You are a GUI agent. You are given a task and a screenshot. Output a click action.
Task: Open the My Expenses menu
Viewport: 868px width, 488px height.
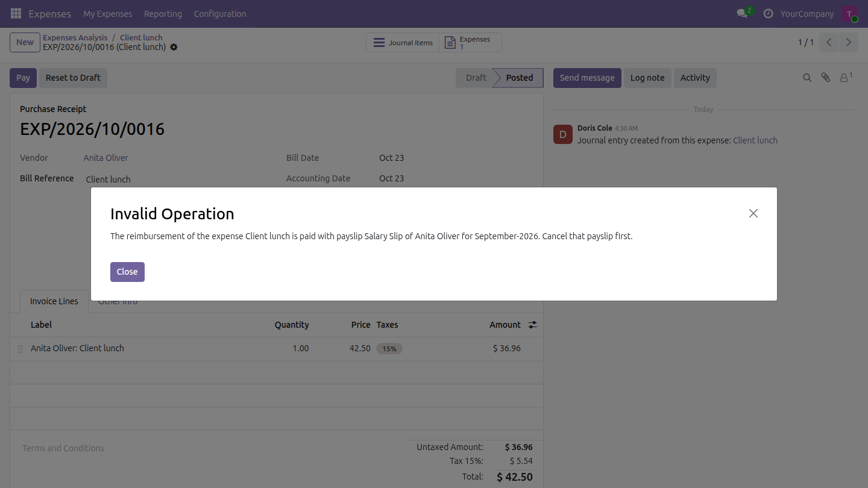107,13
